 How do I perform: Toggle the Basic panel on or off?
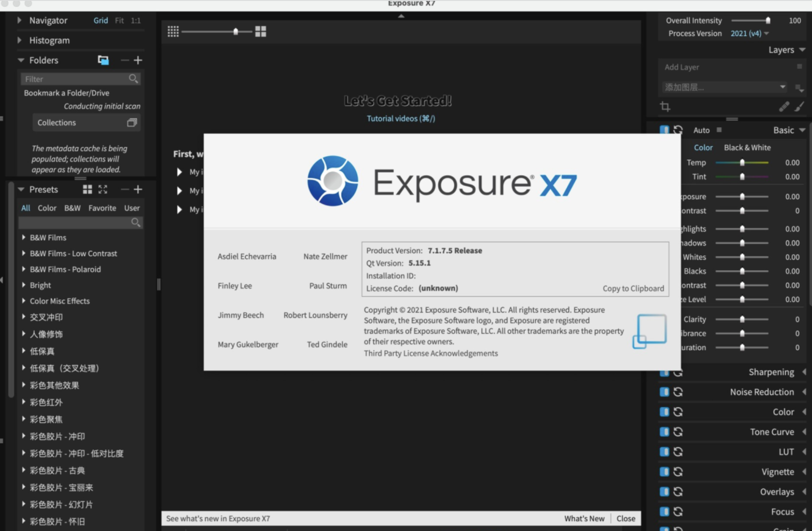(664, 130)
